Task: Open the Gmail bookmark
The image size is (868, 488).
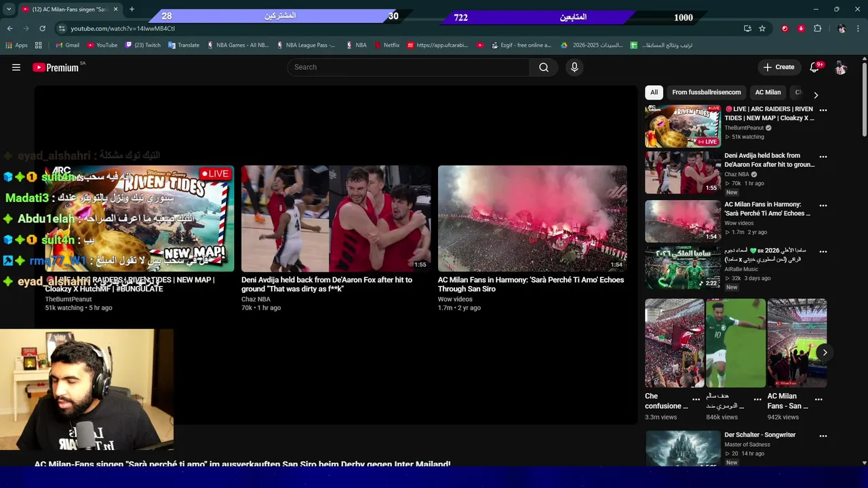Action: pyautogui.click(x=67, y=45)
